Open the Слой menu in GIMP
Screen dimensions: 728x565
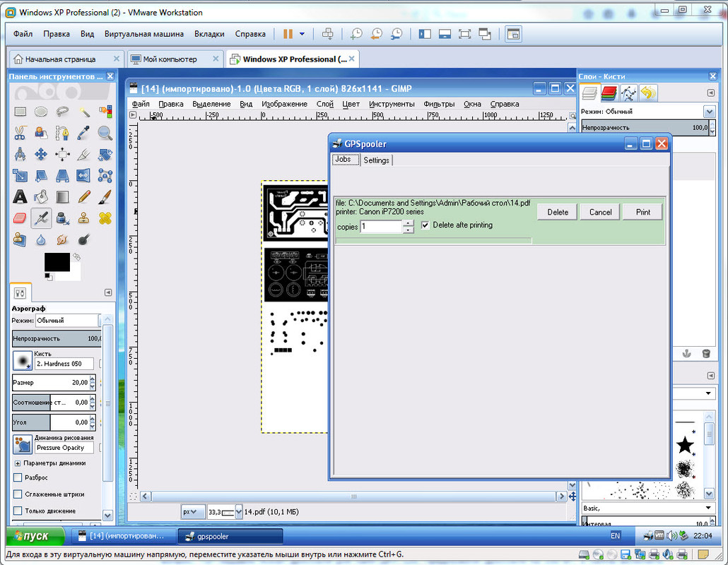click(325, 104)
